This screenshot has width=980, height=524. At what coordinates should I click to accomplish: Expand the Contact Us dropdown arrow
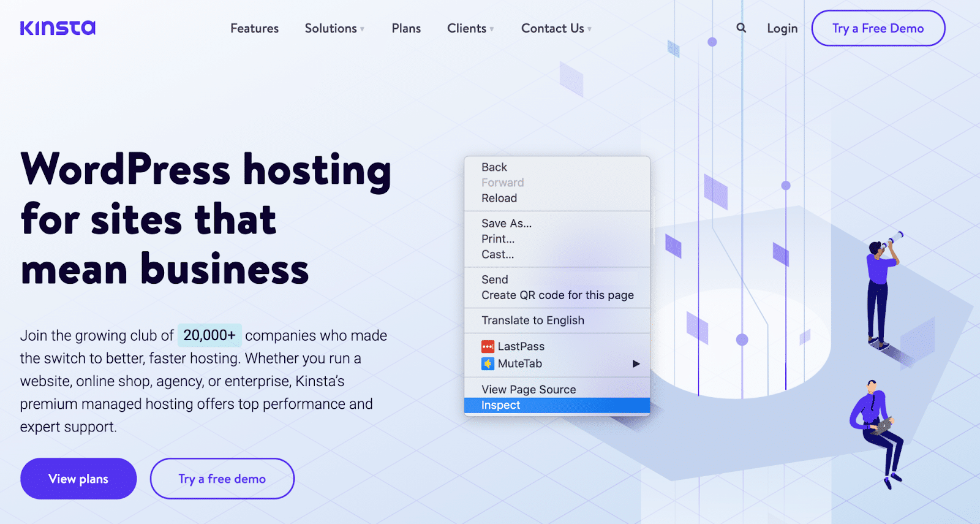[x=589, y=29]
